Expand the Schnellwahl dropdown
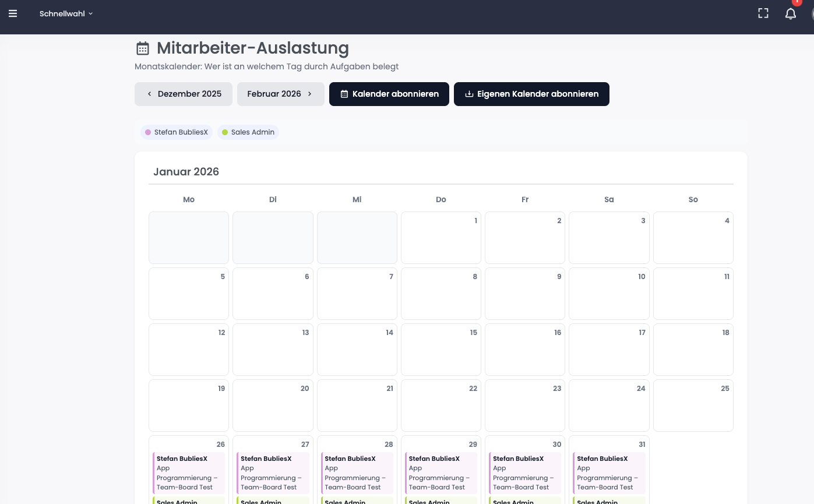 coord(66,13)
